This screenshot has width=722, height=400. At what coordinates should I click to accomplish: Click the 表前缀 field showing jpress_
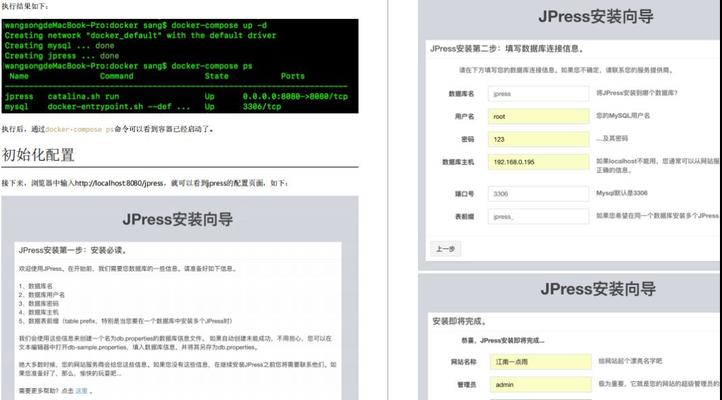point(538,216)
